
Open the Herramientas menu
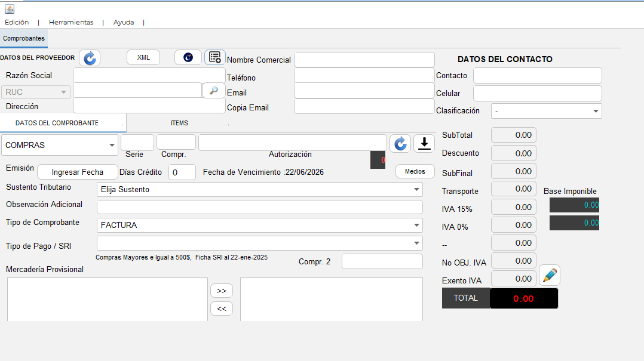click(x=71, y=22)
